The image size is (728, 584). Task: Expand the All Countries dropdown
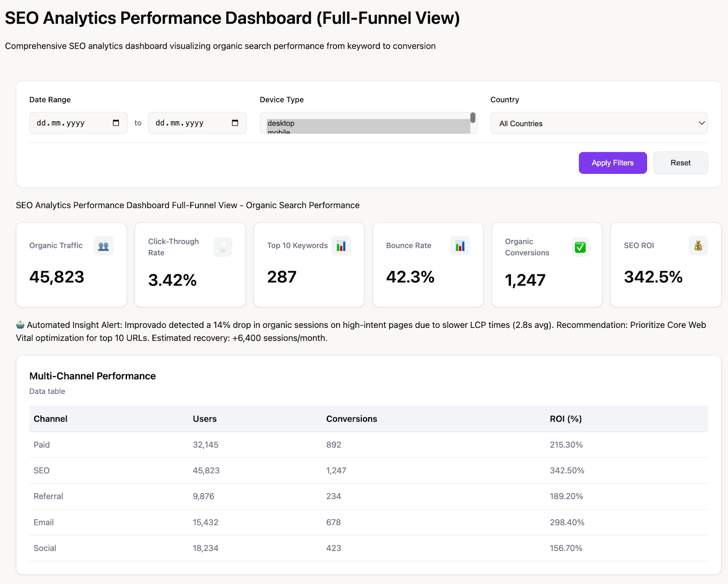[598, 123]
